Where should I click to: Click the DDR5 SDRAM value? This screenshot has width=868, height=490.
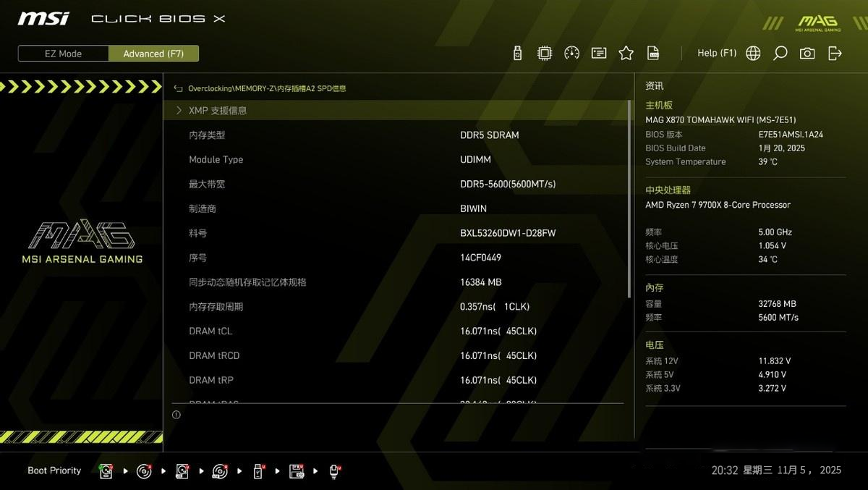pyautogui.click(x=490, y=135)
